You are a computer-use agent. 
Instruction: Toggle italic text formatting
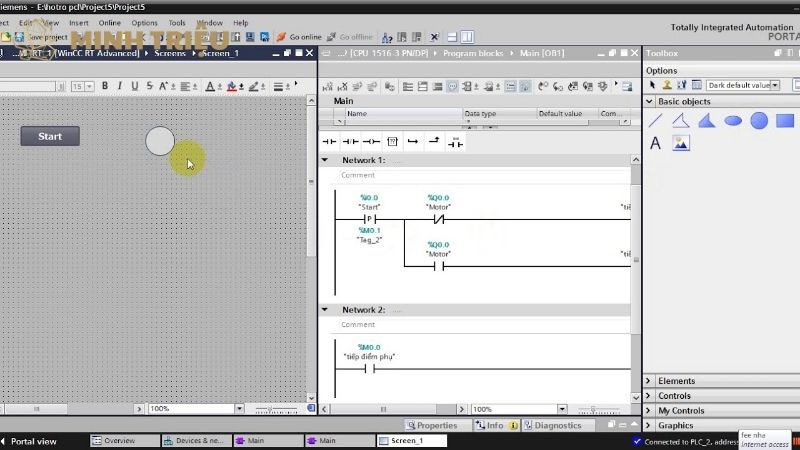[119, 87]
